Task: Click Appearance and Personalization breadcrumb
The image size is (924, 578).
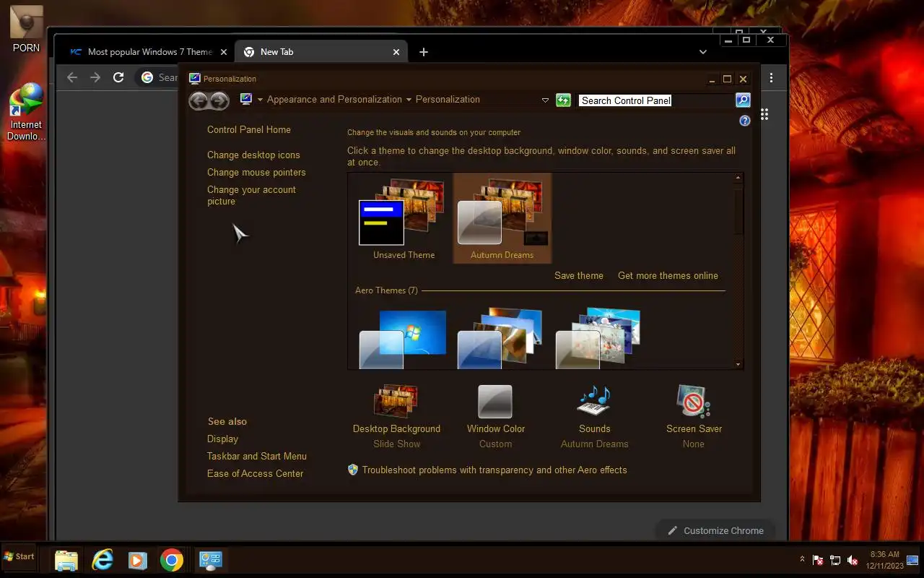Action: tap(334, 100)
